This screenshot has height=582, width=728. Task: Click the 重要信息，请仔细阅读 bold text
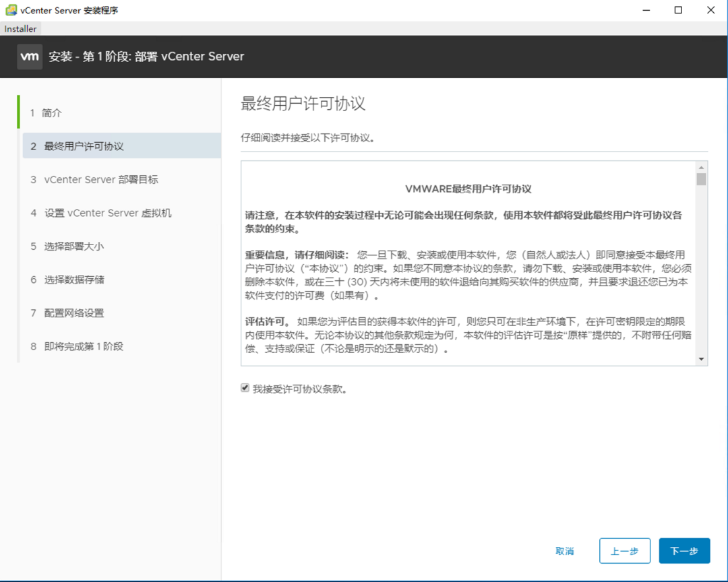click(x=297, y=255)
